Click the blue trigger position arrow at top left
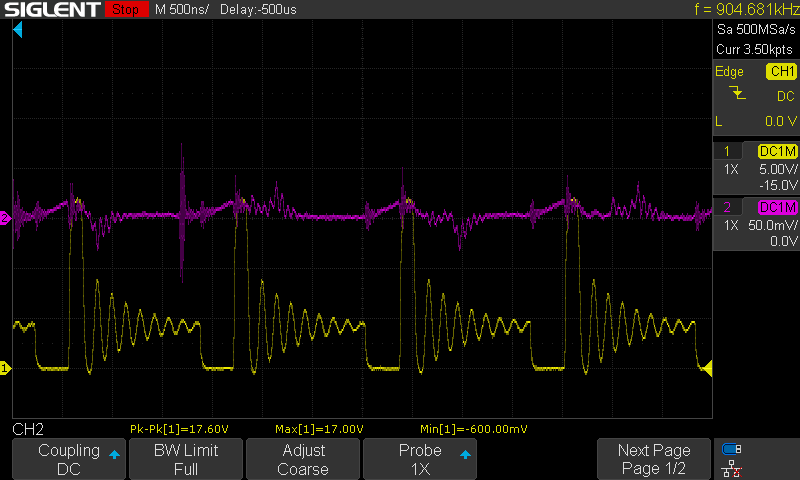Screen dimensions: 800x480 pos(17,30)
